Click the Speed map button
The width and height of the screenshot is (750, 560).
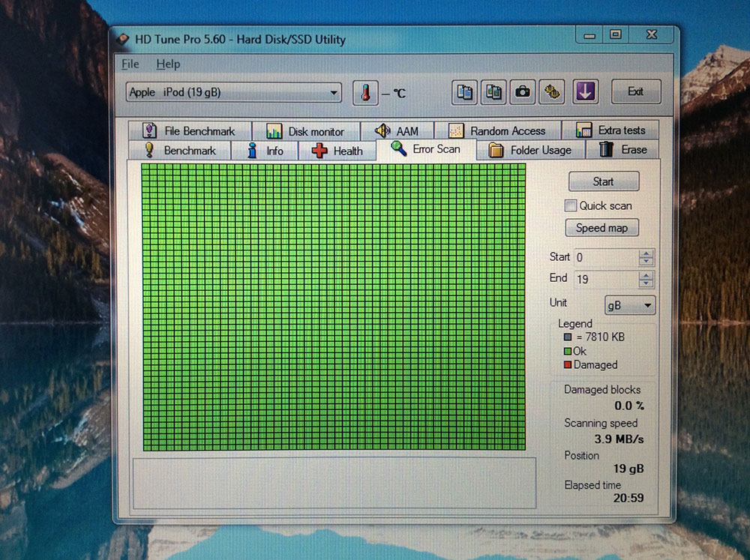point(601,228)
